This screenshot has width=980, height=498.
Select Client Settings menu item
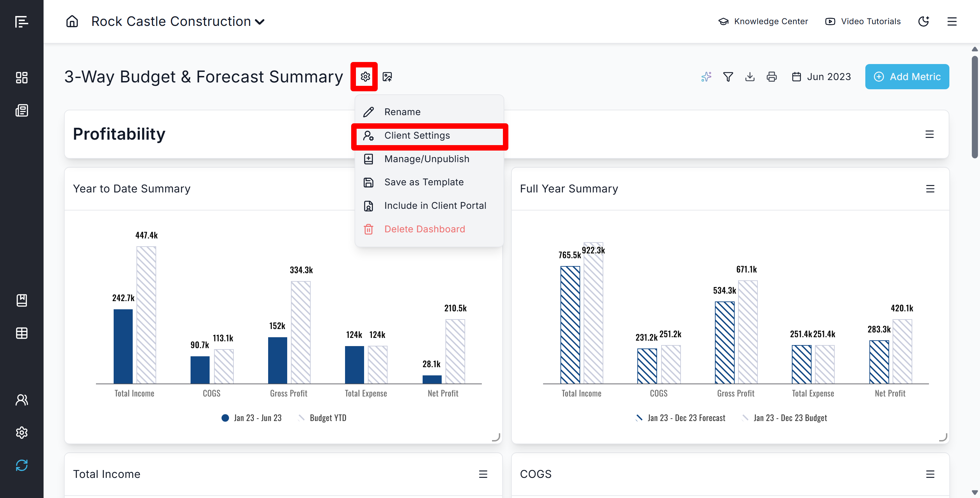point(416,135)
